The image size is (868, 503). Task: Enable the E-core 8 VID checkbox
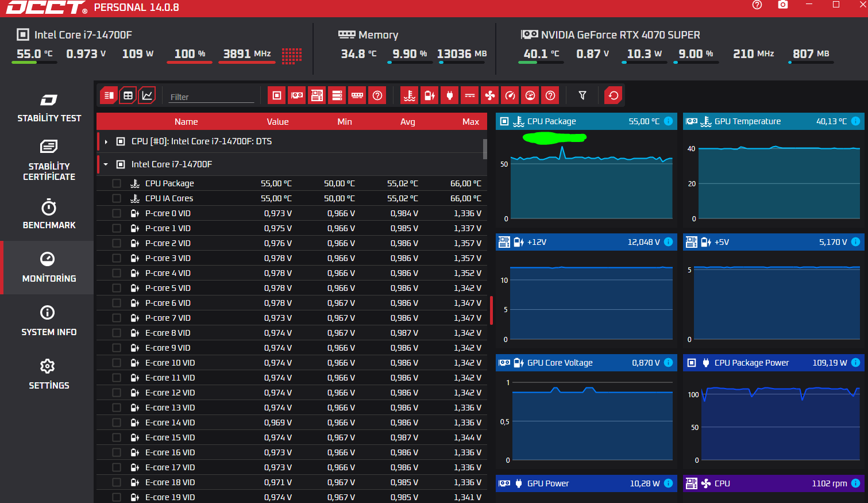(117, 333)
